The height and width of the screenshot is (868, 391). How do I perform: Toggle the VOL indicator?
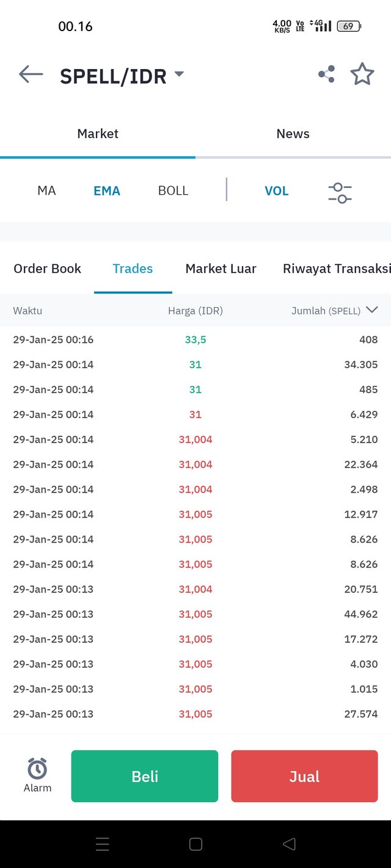tap(276, 191)
